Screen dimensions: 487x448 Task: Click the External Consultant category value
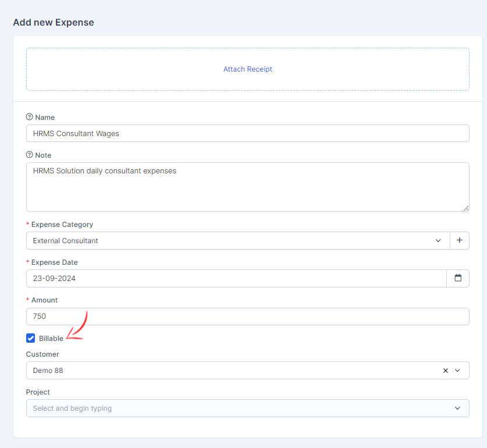(x=65, y=241)
